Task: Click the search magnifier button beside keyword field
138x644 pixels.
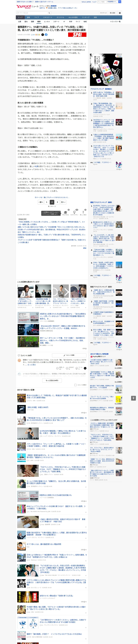Action: (49, 13)
